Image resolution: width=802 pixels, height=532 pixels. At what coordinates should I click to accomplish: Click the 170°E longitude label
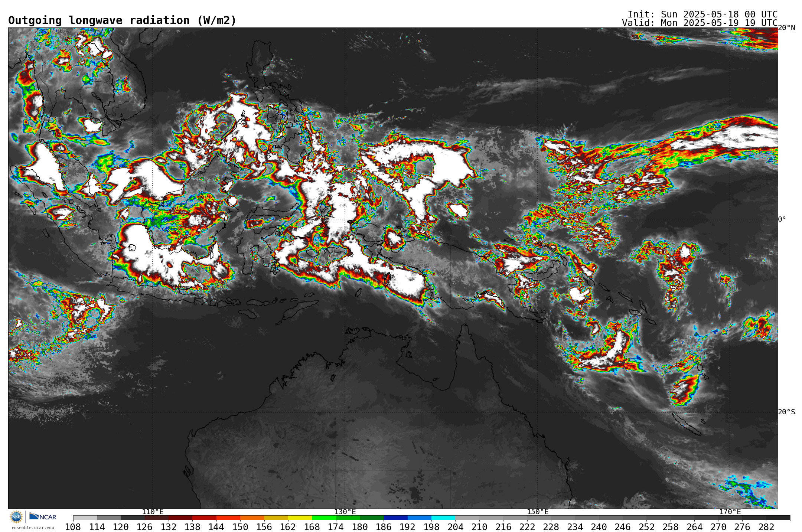730,512
